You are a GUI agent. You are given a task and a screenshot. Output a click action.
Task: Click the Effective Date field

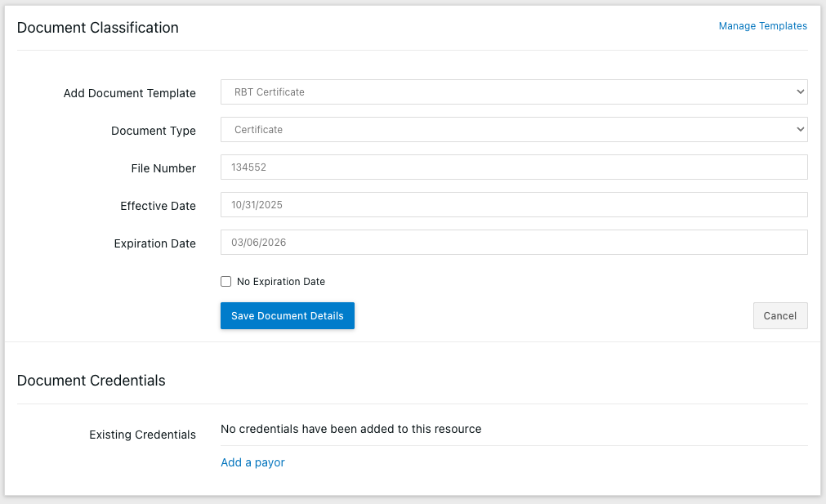pos(514,204)
